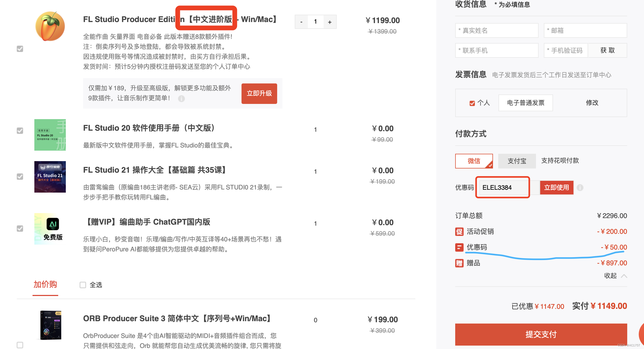Increase quantity with the plus button

click(x=330, y=22)
